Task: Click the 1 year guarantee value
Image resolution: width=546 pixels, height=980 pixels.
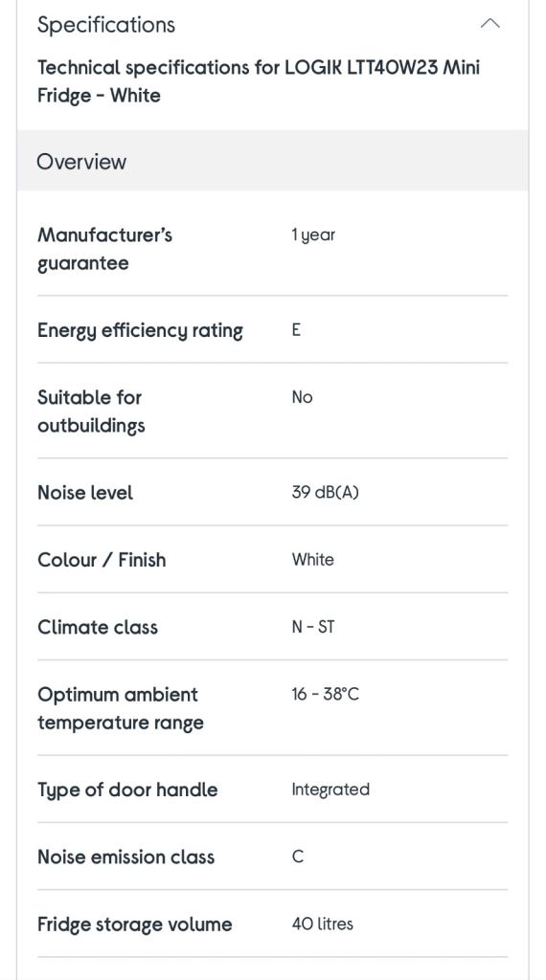Action: point(313,235)
